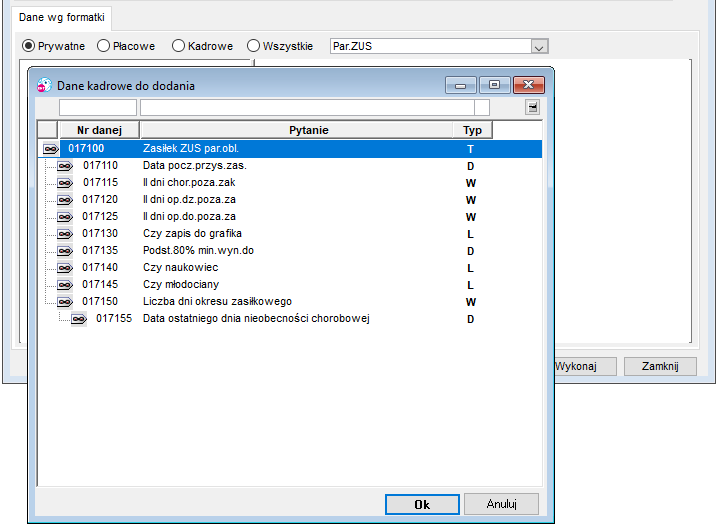Confirm with the Ok button
The width and height of the screenshot is (719, 526).
(422, 504)
